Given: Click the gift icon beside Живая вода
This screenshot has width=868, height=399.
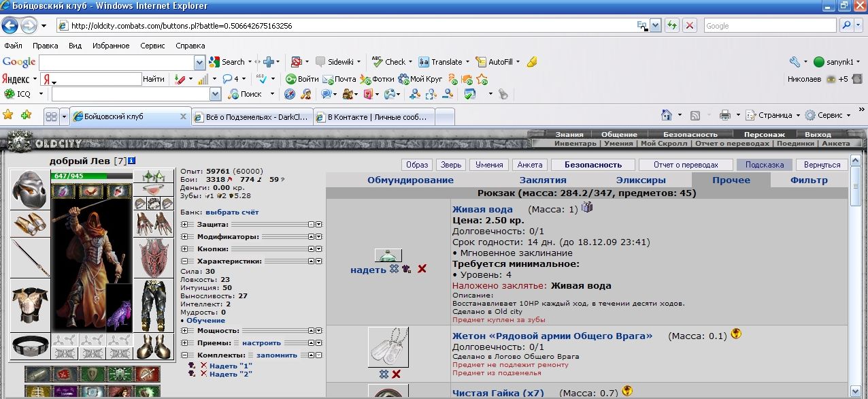Looking at the screenshot, I should click(587, 207).
